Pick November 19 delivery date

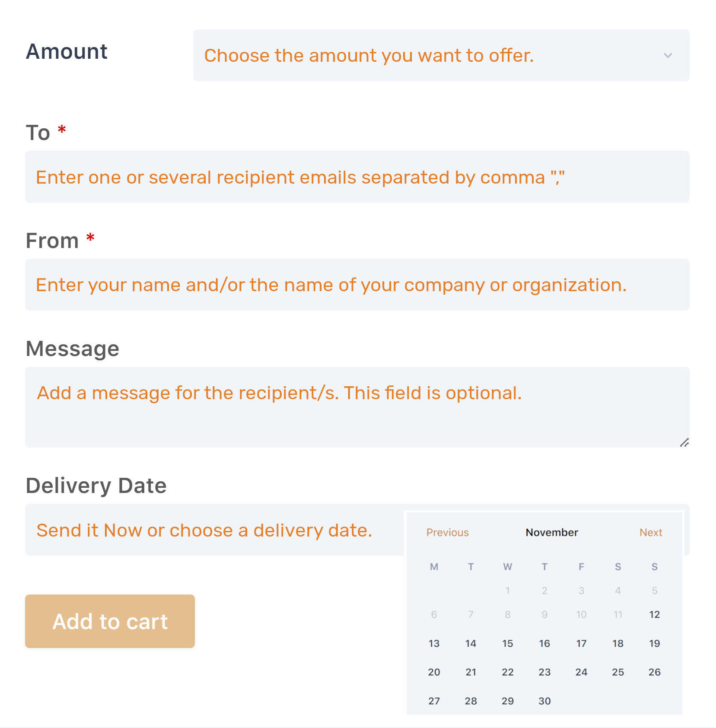tap(654, 643)
